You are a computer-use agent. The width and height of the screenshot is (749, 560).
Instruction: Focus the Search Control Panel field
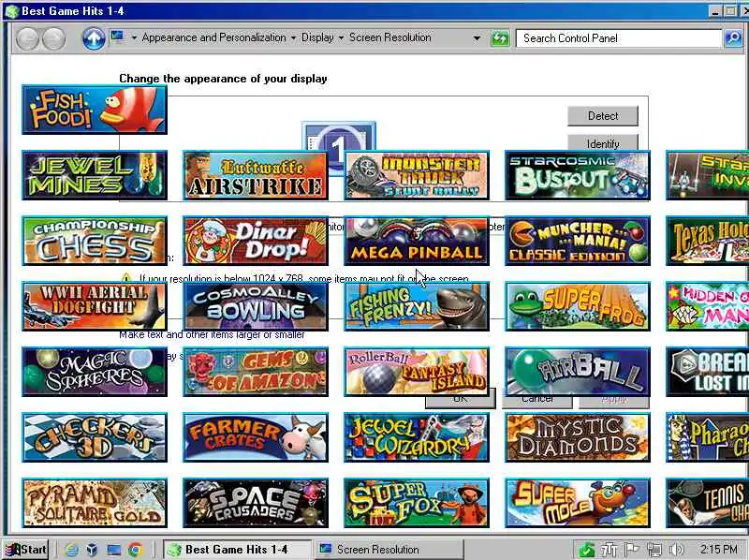(619, 38)
